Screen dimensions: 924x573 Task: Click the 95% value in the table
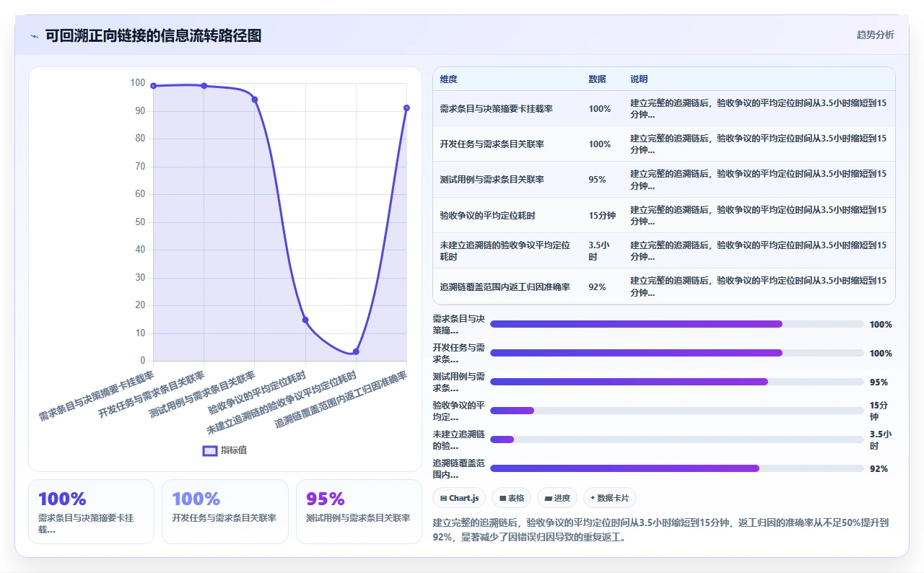click(597, 180)
